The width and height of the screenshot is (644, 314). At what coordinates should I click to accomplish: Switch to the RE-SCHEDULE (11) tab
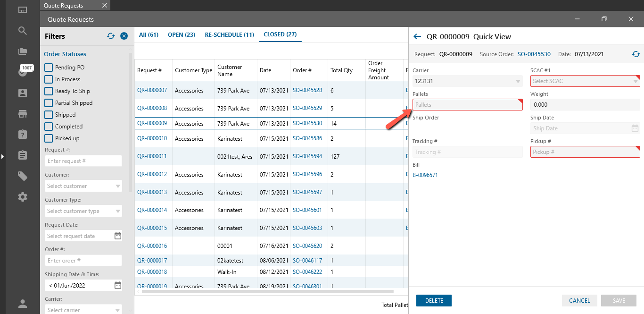(x=229, y=35)
